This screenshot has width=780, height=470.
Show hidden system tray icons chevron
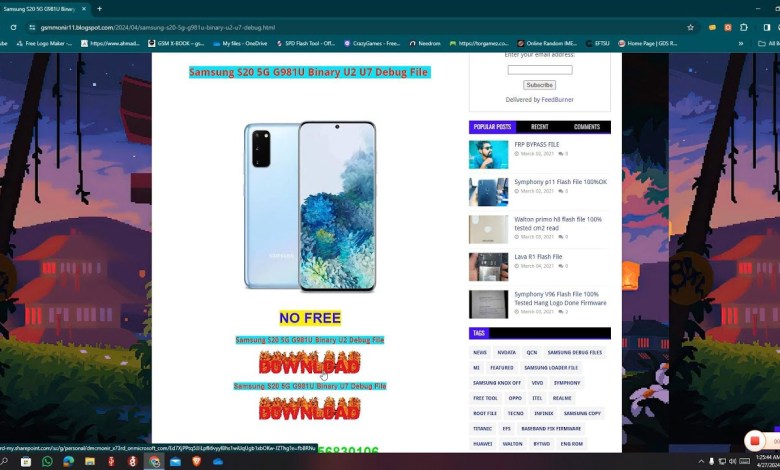click(x=701, y=462)
